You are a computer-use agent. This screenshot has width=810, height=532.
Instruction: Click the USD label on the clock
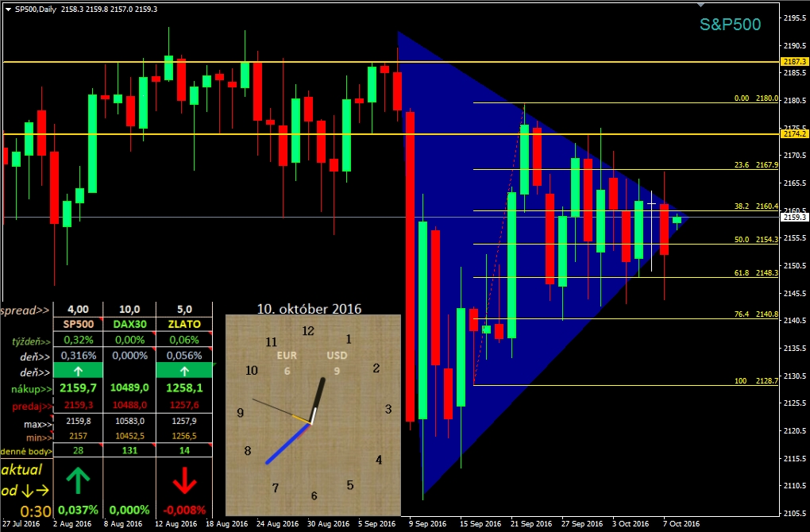pyautogui.click(x=337, y=356)
